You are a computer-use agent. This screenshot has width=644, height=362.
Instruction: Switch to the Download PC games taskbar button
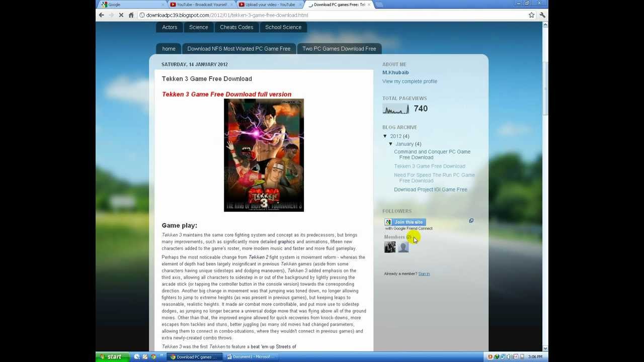194,357
